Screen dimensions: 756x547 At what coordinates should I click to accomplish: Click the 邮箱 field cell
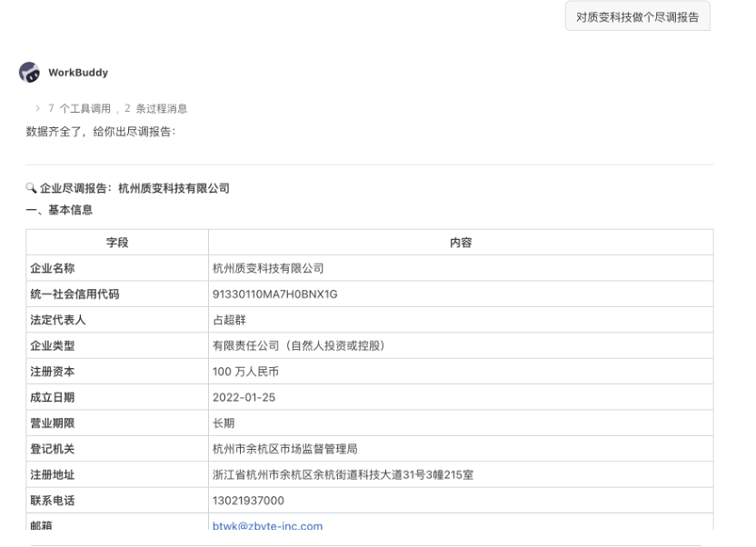click(117, 522)
